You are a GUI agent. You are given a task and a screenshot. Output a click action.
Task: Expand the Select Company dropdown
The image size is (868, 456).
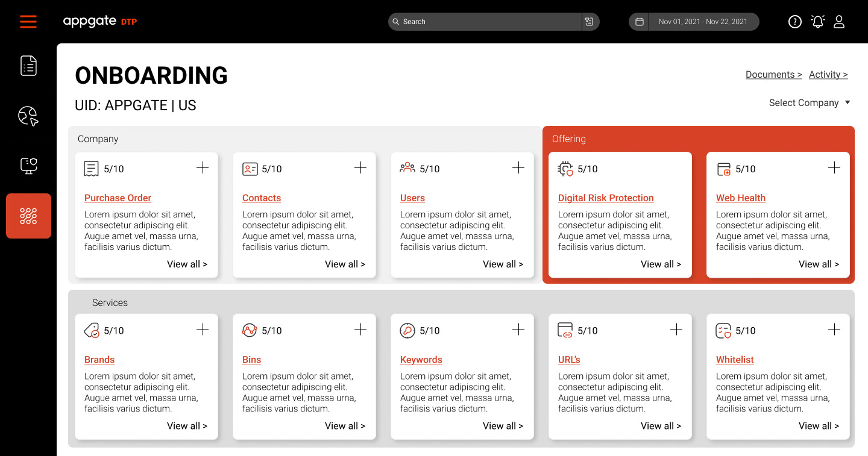coord(810,103)
